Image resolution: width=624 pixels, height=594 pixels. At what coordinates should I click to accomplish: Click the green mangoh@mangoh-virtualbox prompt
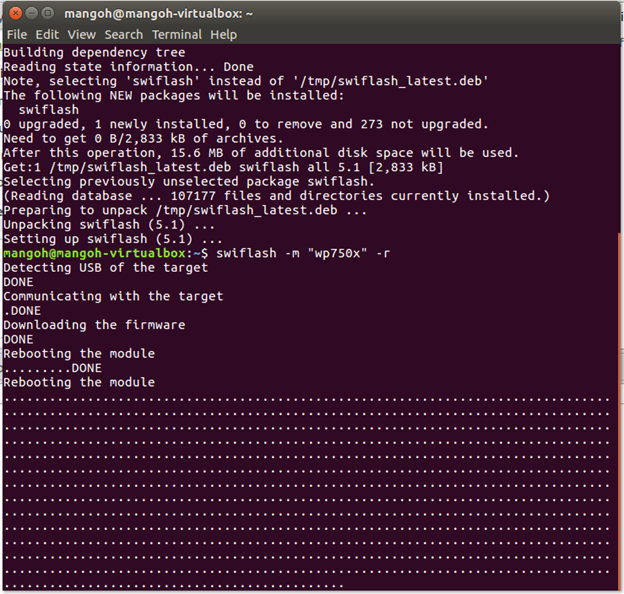[94, 253]
